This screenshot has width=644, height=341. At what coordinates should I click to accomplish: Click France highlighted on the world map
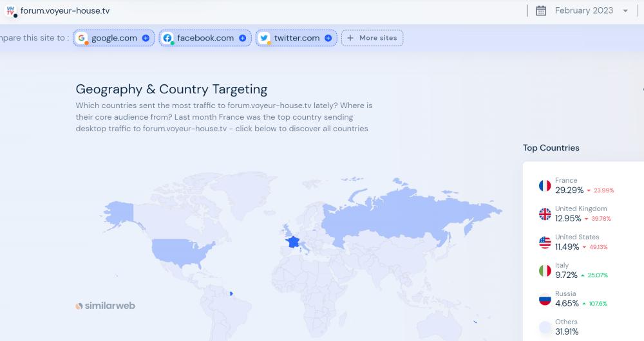(294, 242)
